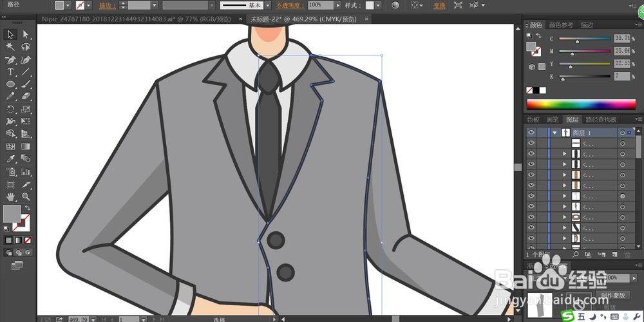Open the opacity slider arrow next to 100%
The image size is (644, 322).
pyautogui.click(x=338, y=5)
